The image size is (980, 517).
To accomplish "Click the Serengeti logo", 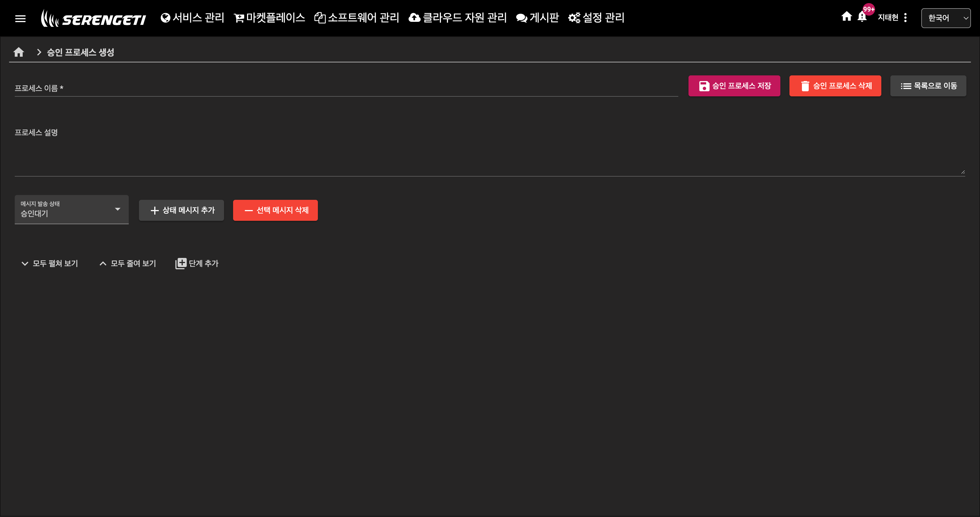I will [x=94, y=18].
